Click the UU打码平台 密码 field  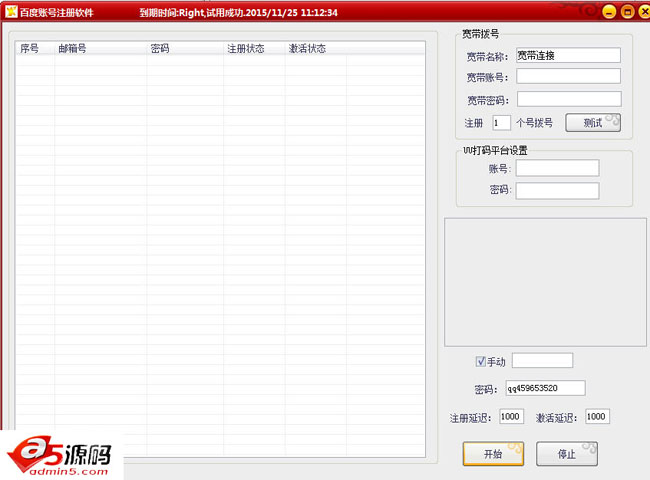[558, 191]
